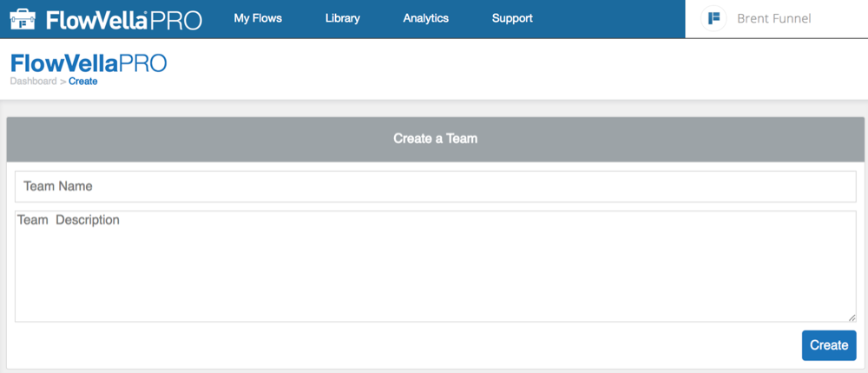Open the Library menu
The image size is (868, 373).
(343, 18)
